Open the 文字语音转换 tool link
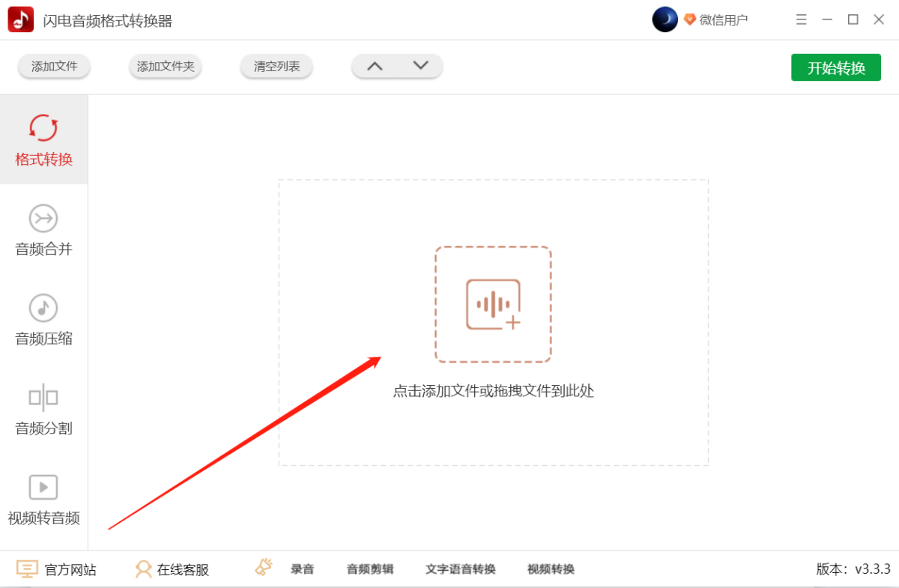This screenshot has height=588, width=899. point(461,569)
